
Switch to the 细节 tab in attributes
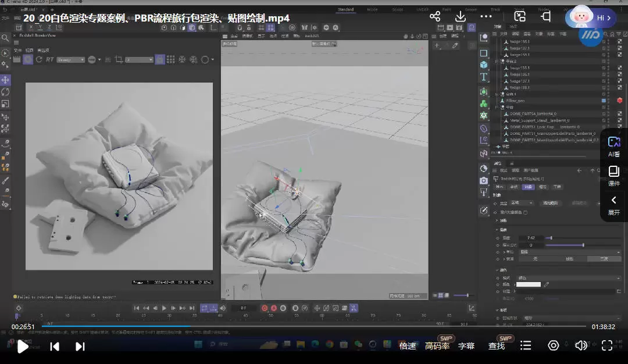pos(543,187)
